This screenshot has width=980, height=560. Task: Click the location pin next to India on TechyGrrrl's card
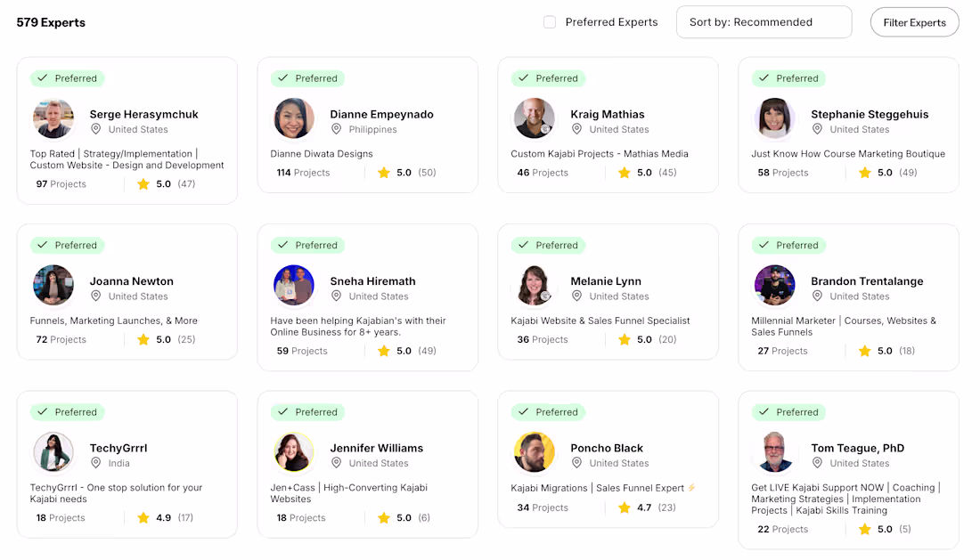click(x=96, y=463)
